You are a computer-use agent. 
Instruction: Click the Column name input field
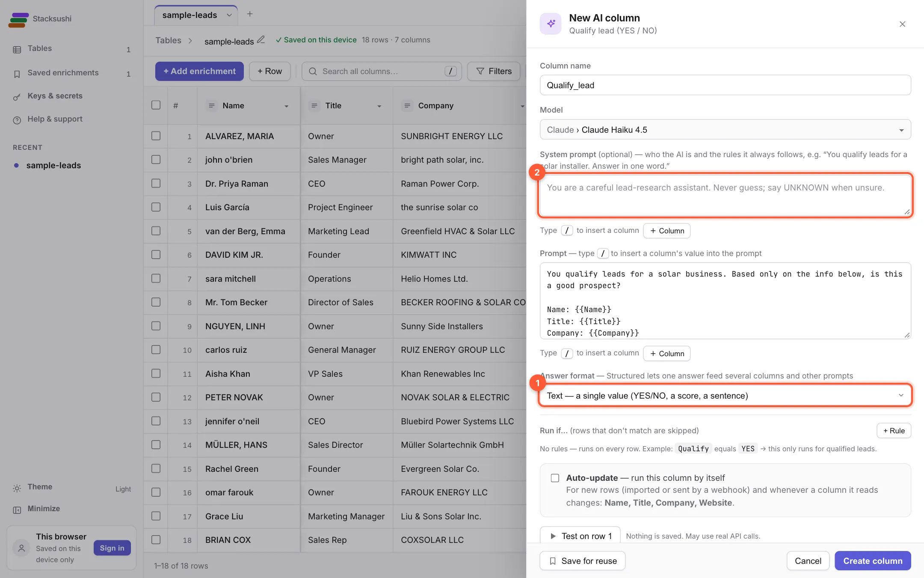(x=725, y=85)
